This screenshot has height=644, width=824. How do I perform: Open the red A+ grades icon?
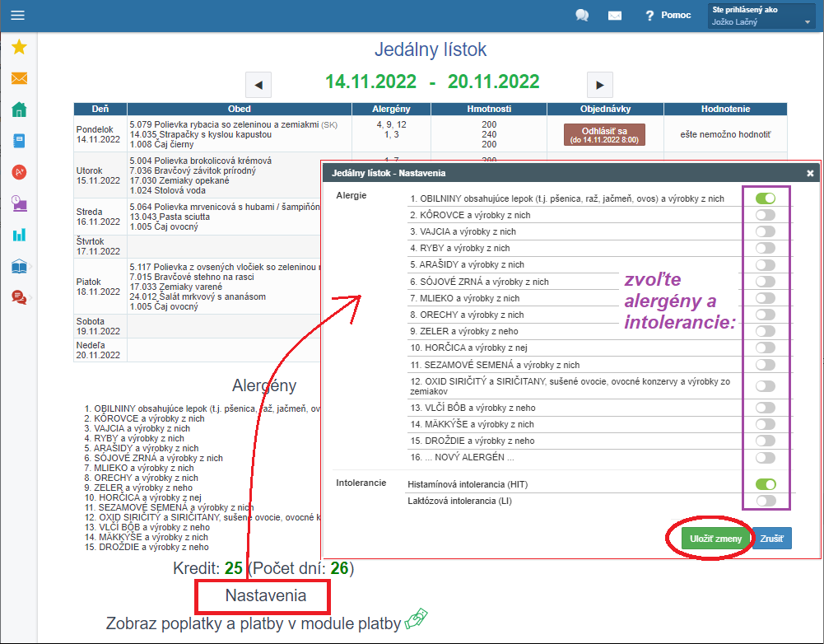point(19,172)
